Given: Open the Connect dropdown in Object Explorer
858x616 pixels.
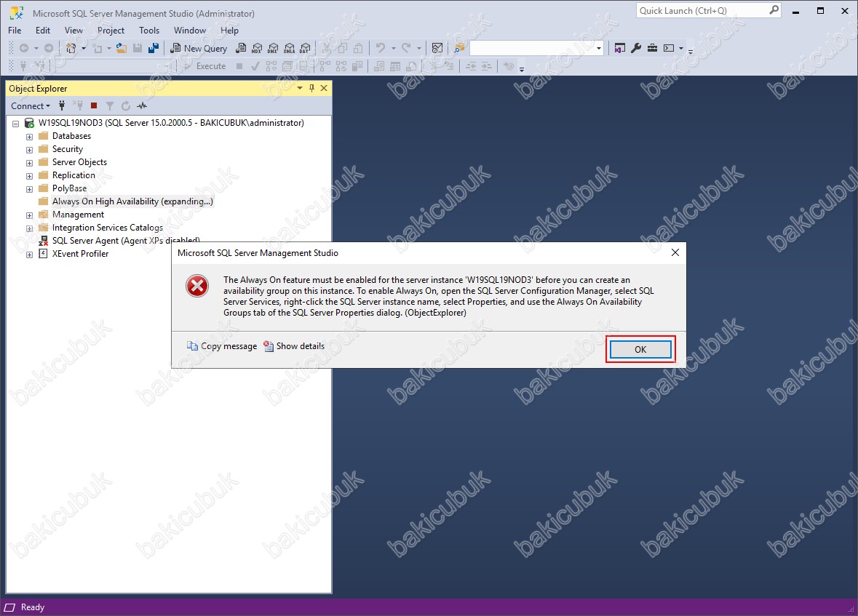Looking at the screenshot, I should pos(31,105).
